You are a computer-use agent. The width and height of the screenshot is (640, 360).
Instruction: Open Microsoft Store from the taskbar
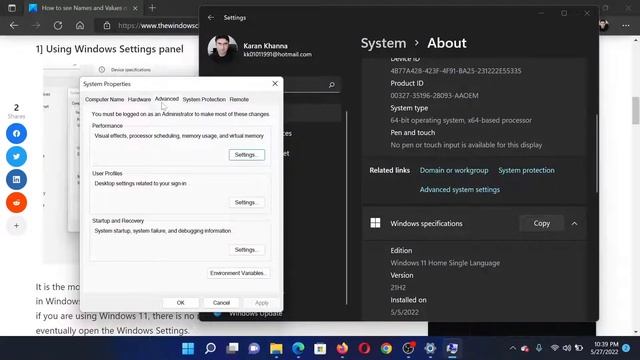pyautogui.click(x=320, y=348)
